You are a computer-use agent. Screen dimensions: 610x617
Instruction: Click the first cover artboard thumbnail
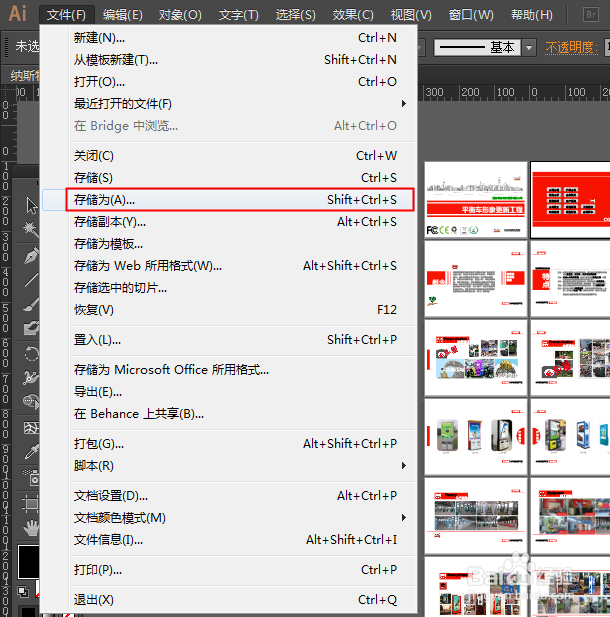476,200
